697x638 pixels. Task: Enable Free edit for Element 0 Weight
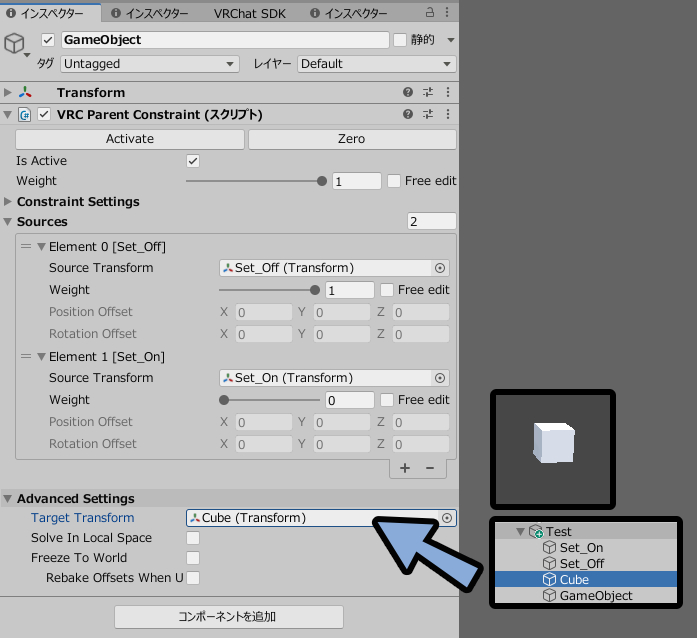click(387, 290)
